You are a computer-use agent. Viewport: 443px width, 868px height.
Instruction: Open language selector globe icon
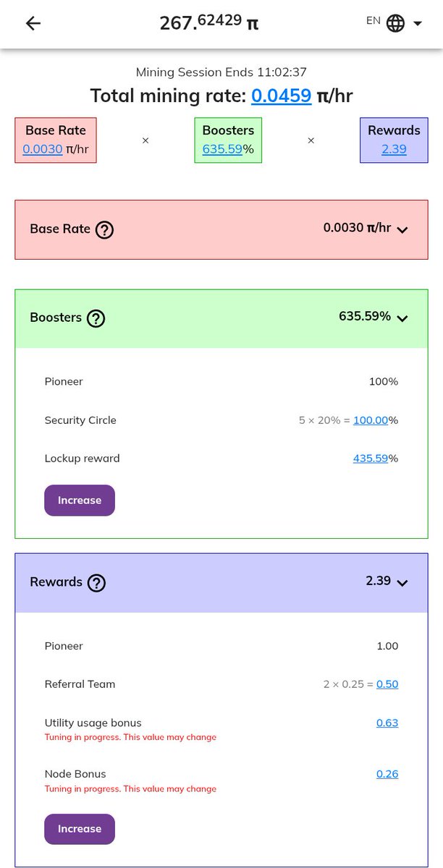click(x=395, y=23)
